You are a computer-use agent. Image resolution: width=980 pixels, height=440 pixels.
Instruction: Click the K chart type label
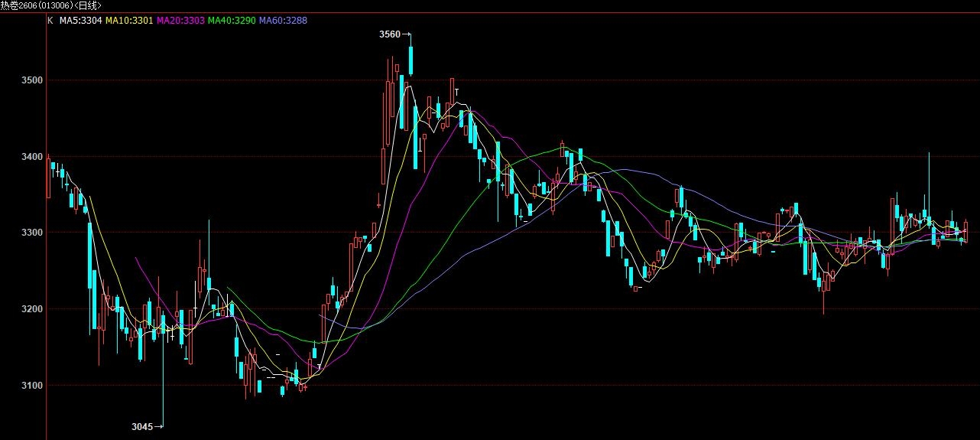pos(50,21)
